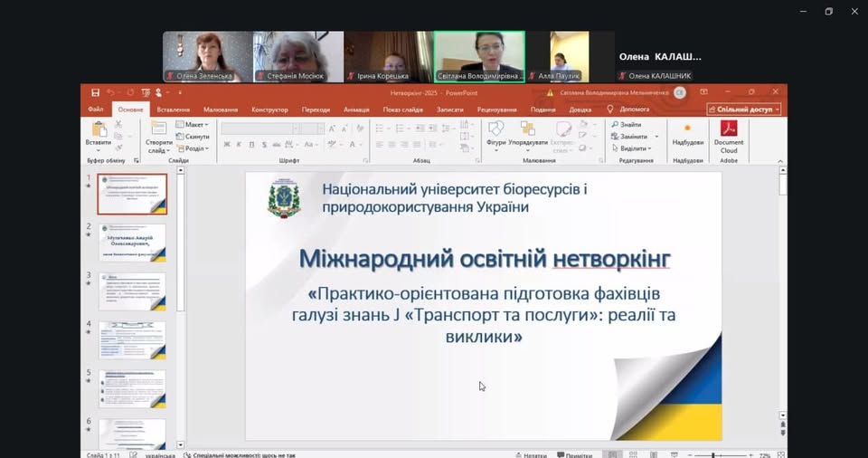This screenshot has width=868, height=458.
Task: Select slide 3 thumbnail in the panel
Action: [132, 291]
